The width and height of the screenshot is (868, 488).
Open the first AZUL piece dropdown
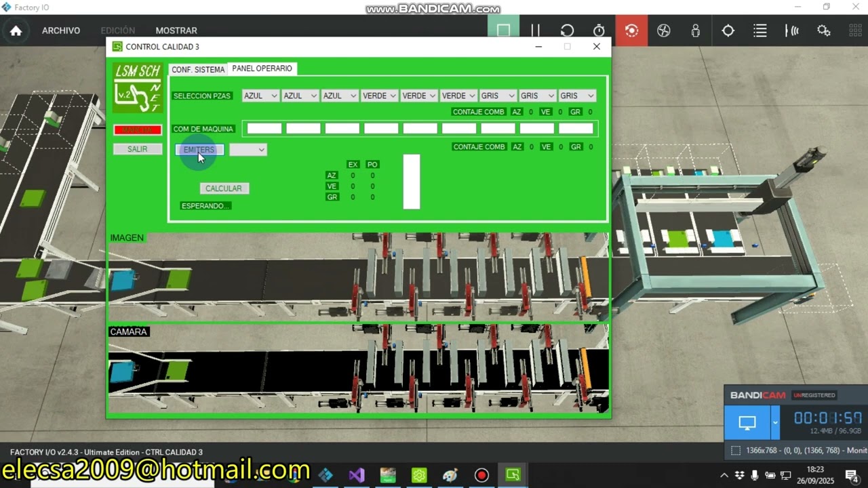click(x=260, y=96)
